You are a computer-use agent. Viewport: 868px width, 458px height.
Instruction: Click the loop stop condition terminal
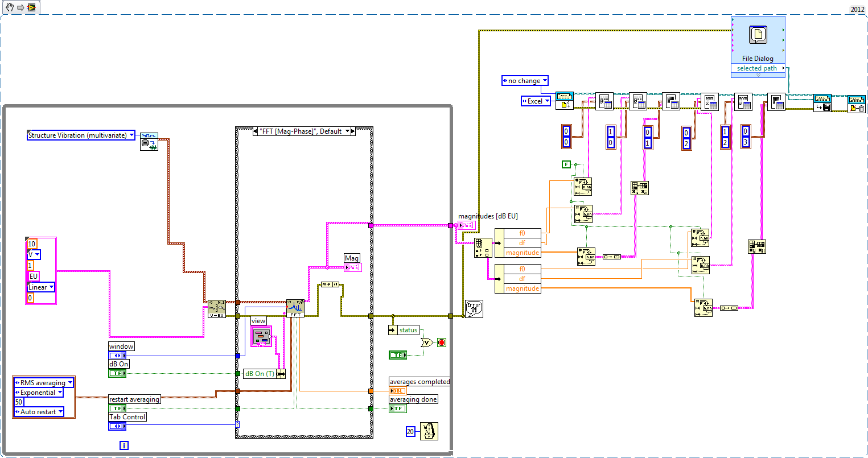coord(441,343)
